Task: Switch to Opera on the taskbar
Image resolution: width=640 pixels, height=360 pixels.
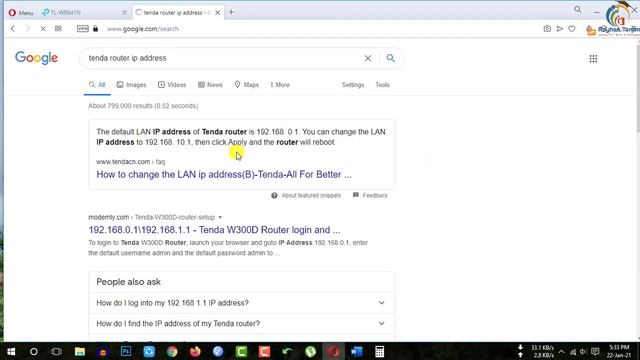Action: 333,351
